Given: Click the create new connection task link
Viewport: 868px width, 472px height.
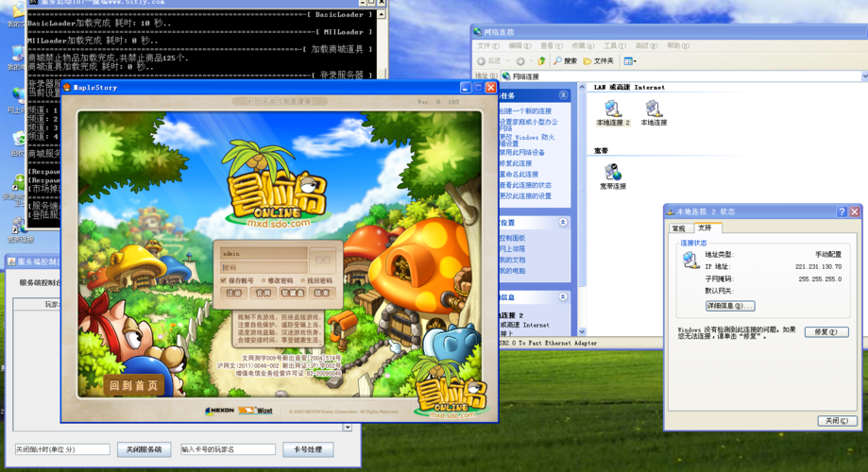Looking at the screenshot, I should coord(525,110).
